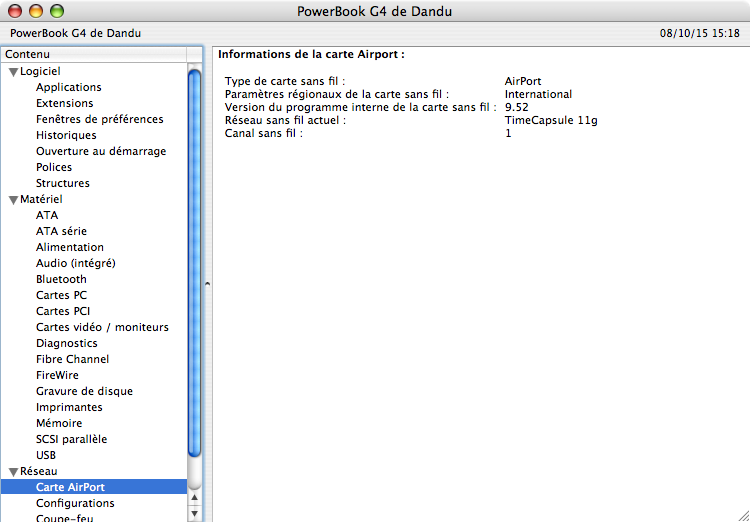Click the split pane divider handle
The width and height of the screenshot is (750, 522).
point(208,284)
